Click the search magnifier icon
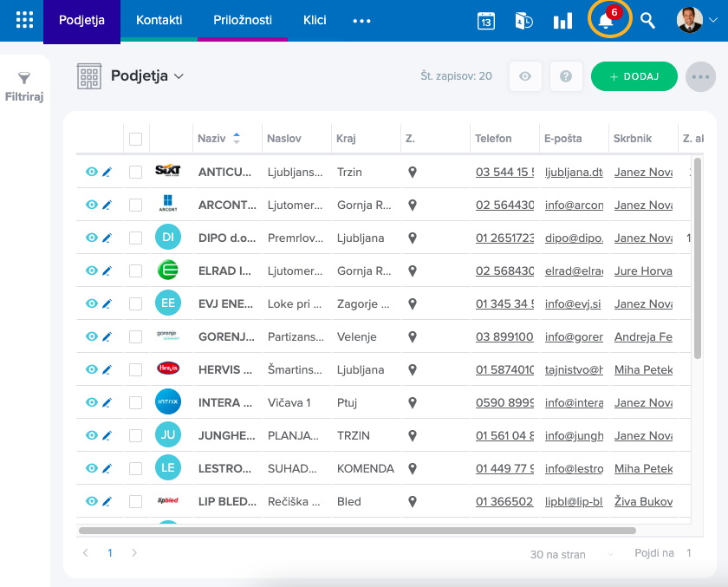 tap(647, 21)
